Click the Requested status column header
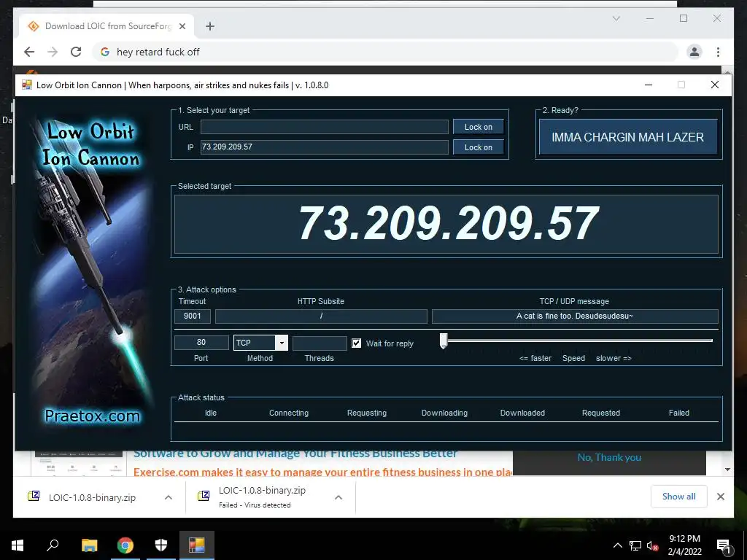Viewport: 747px width, 560px height. (x=601, y=413)
